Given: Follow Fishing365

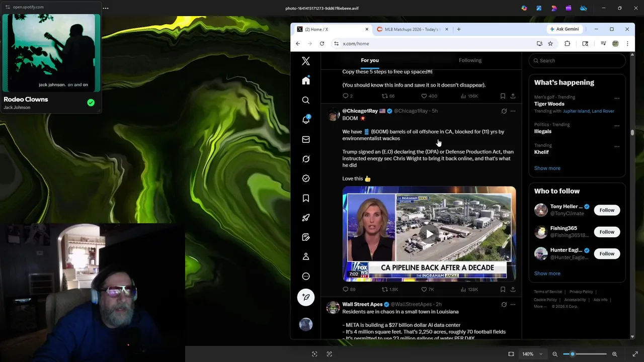Looking at the screenshot, I should 607,232.
